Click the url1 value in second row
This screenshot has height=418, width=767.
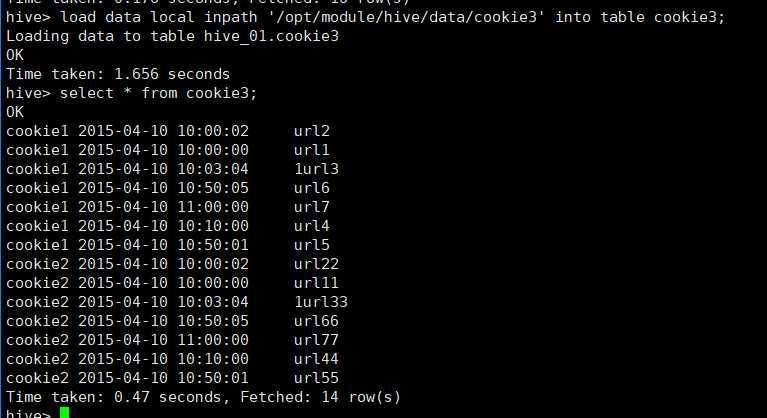312,150
